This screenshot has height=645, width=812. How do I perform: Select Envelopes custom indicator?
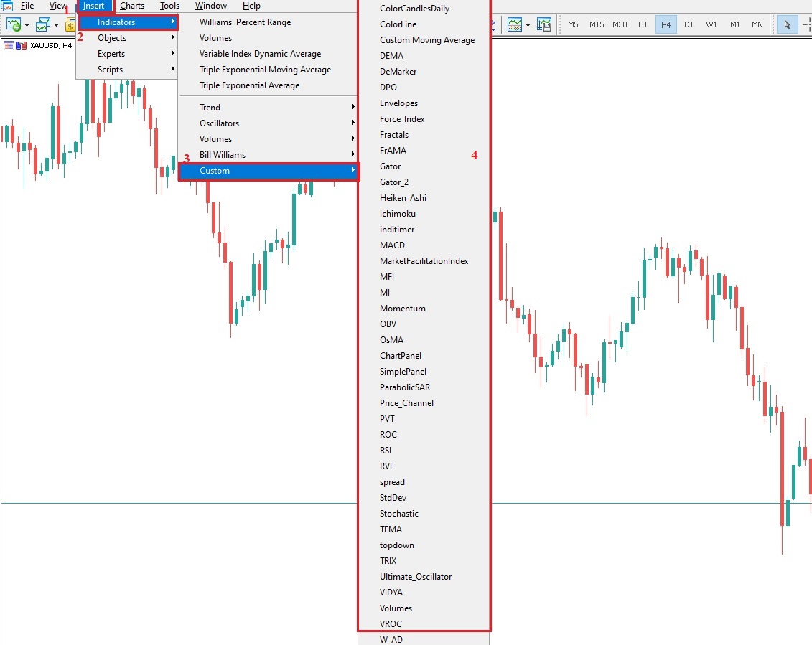coord(424,103)
